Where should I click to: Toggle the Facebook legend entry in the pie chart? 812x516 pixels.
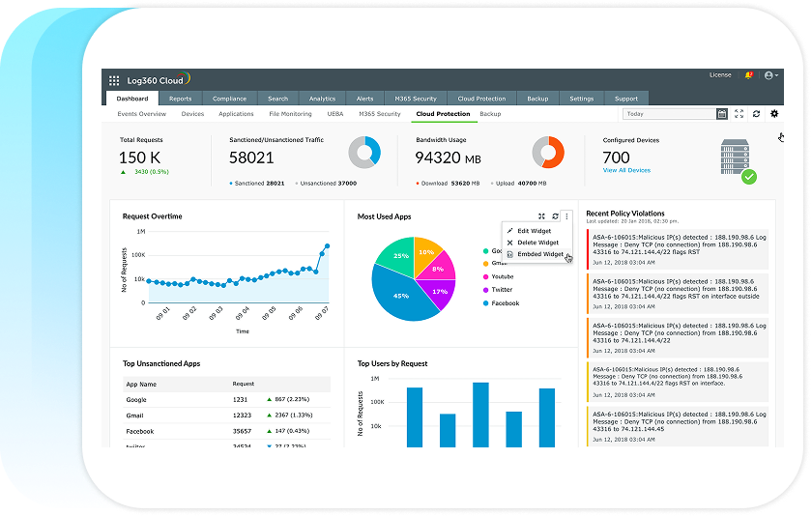point(503,303)
